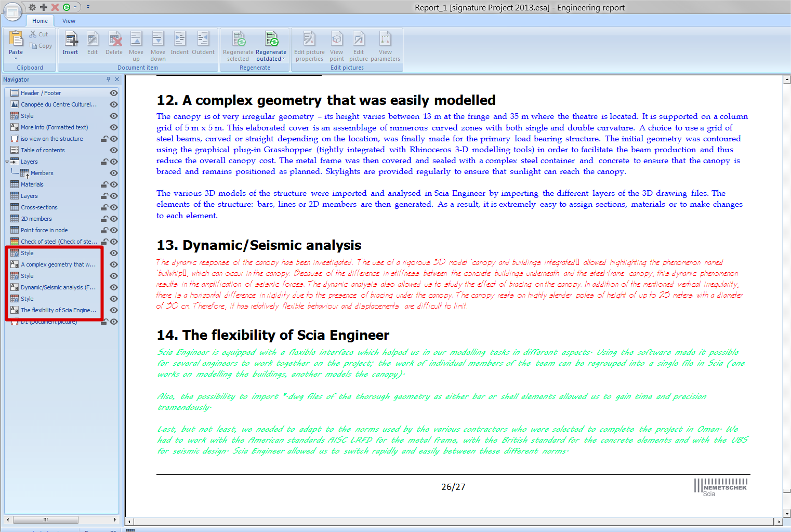Click the Paste clipboard icon
The width and height of the screenshot is (791, 532).
(16, 39)
